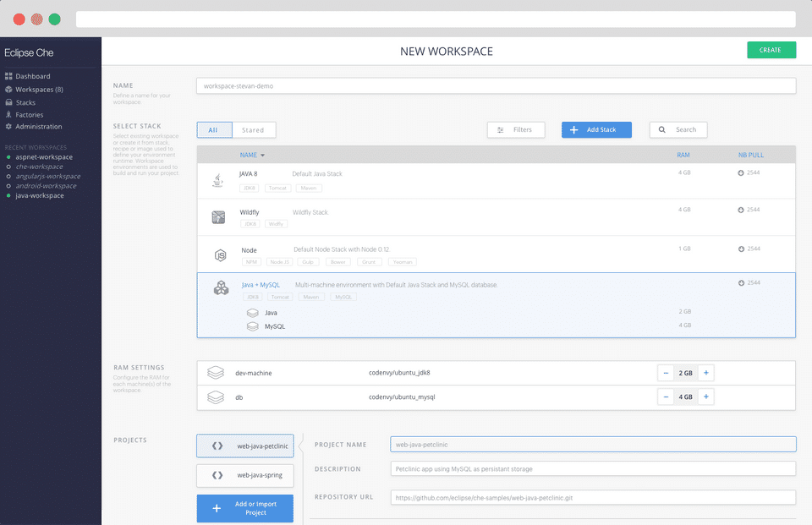Click the Java + MySQL cubes icon
The height and width of the screenshot is (525, 812).
pos(221,288)
